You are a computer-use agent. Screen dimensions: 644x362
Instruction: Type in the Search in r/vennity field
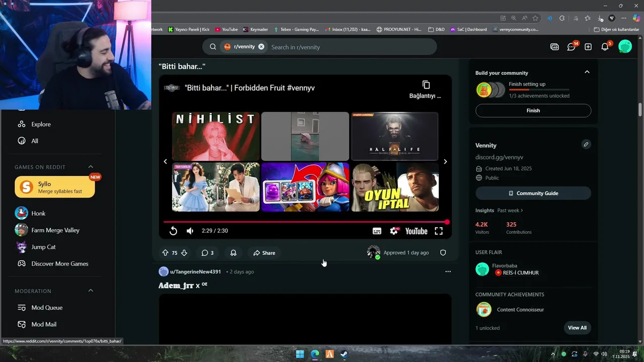[x=350, y=47]
